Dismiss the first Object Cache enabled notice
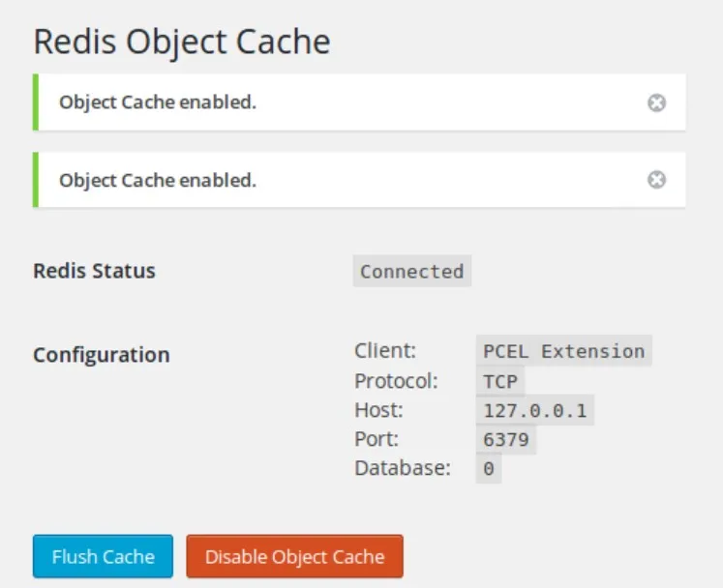 point(656,103)
